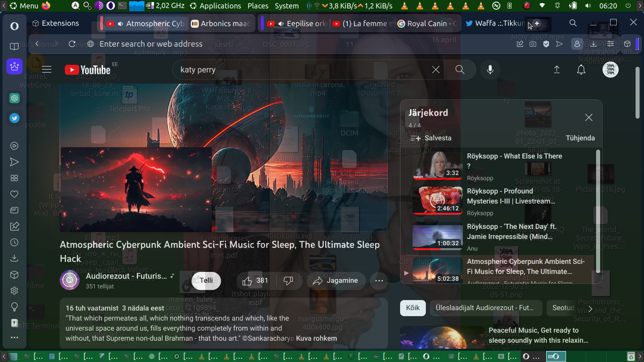Viewport: 644px width, 362px height.
Task: Expand description with Kuva rohkem
Action: coord(316,338)
